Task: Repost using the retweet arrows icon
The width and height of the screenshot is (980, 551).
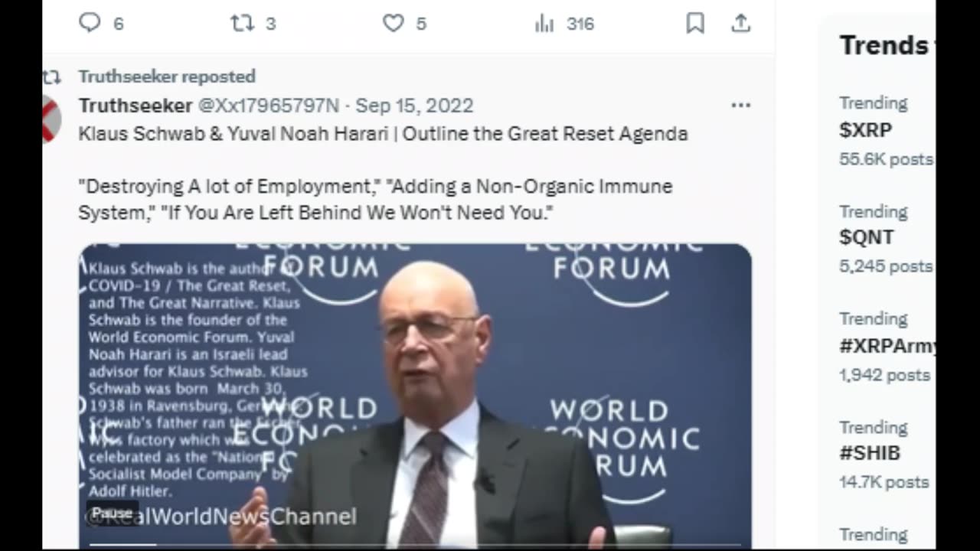Action: coord(242,23)
